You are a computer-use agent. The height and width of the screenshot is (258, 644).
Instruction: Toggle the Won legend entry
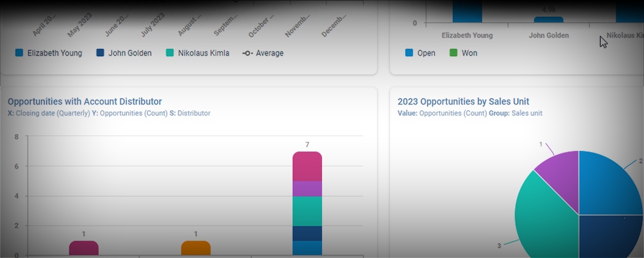point(463,53)
